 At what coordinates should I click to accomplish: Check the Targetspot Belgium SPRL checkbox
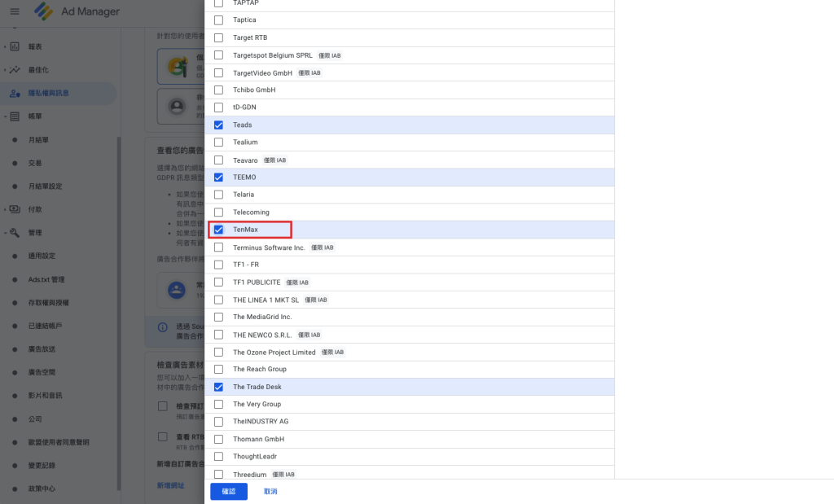[218, 55]
